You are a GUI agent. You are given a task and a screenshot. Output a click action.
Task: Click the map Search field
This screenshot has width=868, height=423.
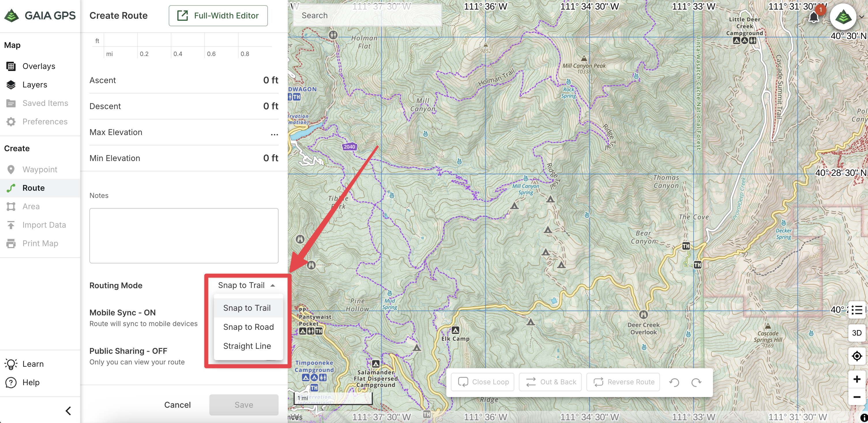[367, 16]
